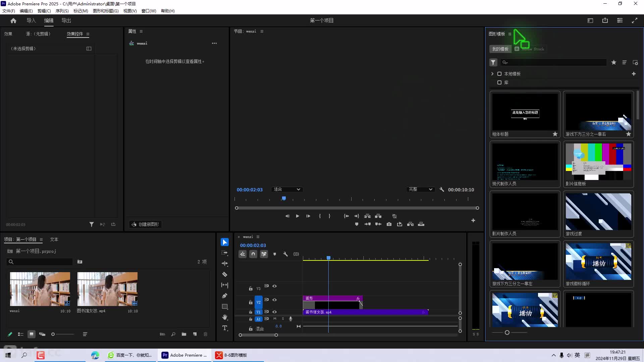The width and height of the screenshot is (644, 362).
Task: Click the Mark Out button
Action: click(329, 216)
